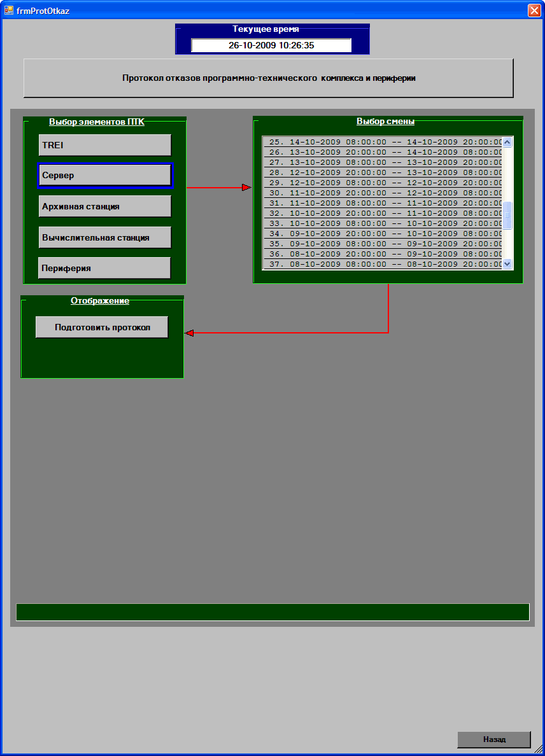The image size is (545, 756).
Task: Select Вычислительная станция button
Action: [x=104, y=238]
